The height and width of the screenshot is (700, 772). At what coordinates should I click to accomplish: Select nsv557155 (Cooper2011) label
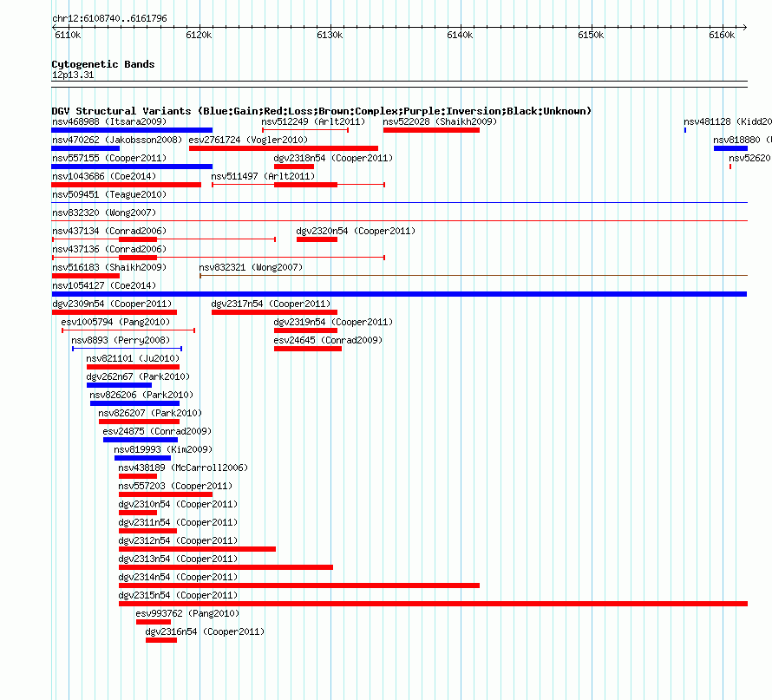[x=109, y=158]
